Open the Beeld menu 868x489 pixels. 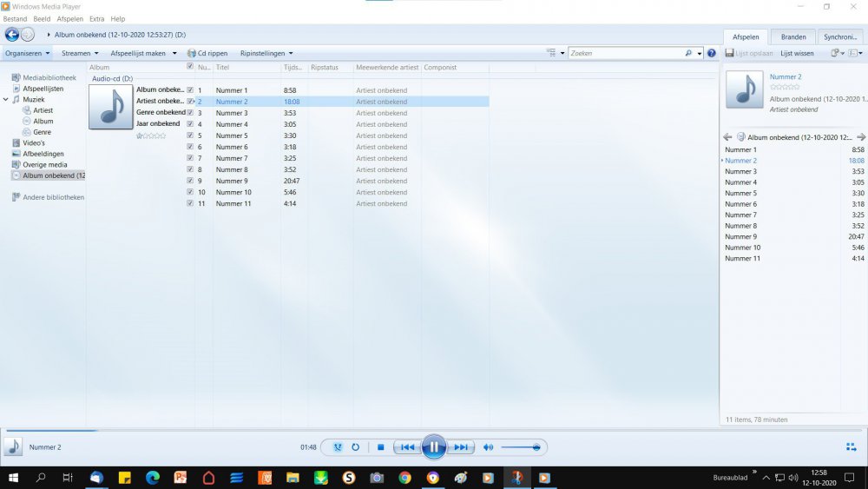(42, 19)
